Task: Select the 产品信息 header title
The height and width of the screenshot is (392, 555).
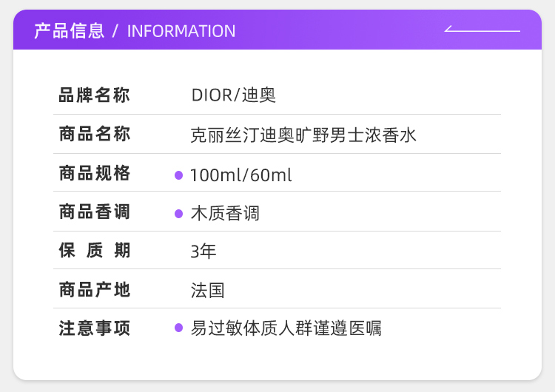Action: (69, 31)
